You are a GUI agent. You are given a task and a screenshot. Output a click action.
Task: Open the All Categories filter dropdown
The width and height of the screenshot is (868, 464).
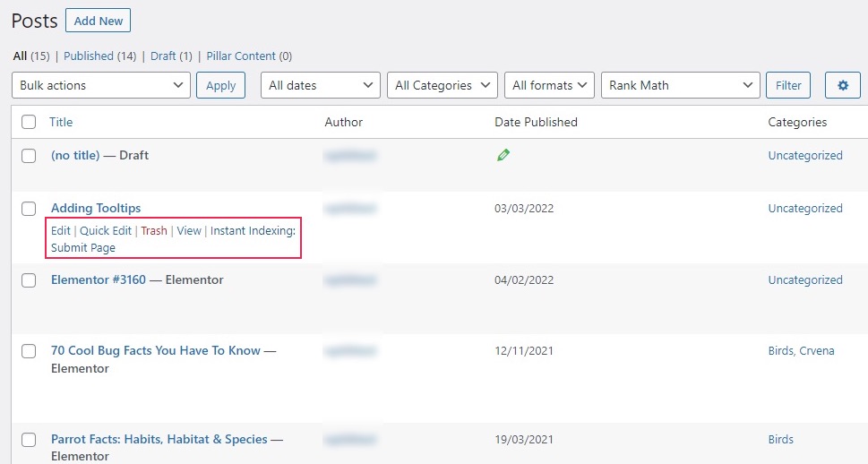click(x=443, y=86)
